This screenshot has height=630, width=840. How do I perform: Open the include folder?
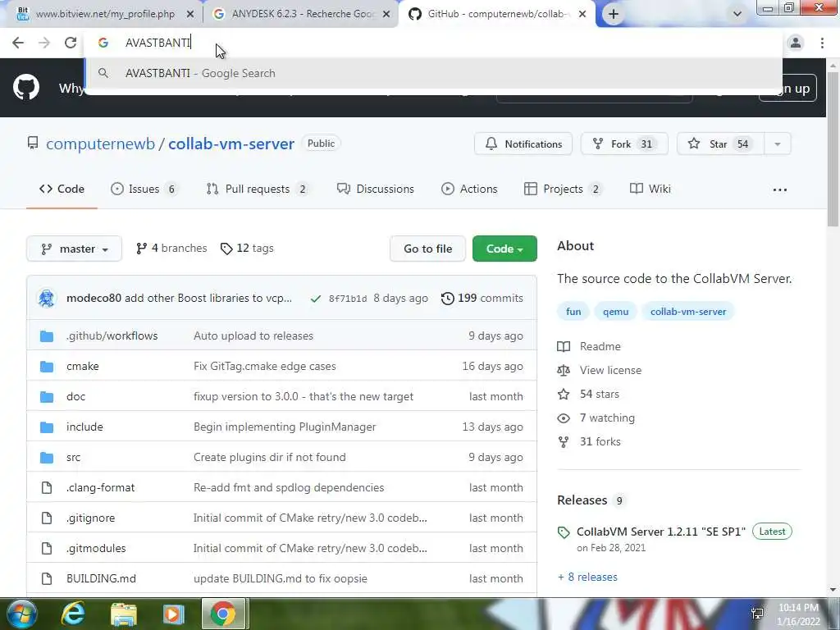point(84,427)
